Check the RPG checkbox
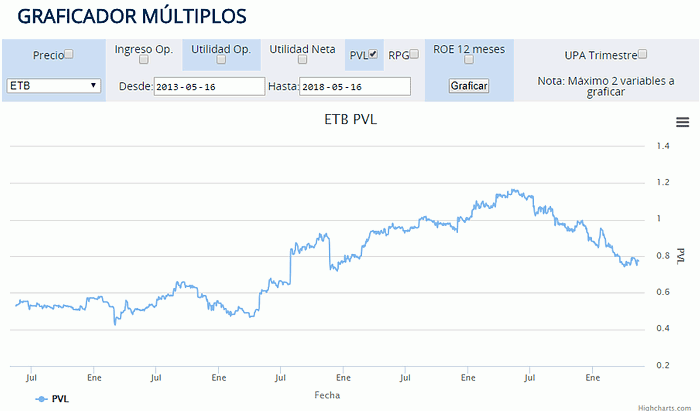The height and width of the screenshot is (411, 700). 414,54
